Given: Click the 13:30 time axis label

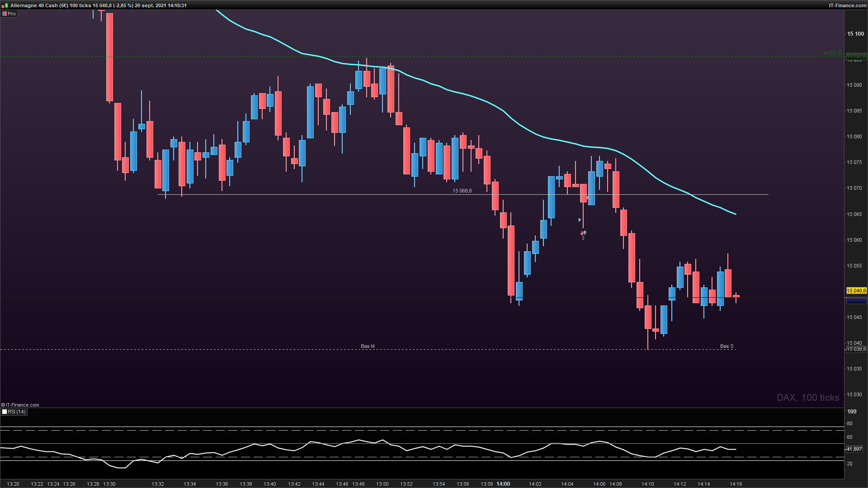Looking at the screenshot, I should pyautogui.click(x=109, y=483).
